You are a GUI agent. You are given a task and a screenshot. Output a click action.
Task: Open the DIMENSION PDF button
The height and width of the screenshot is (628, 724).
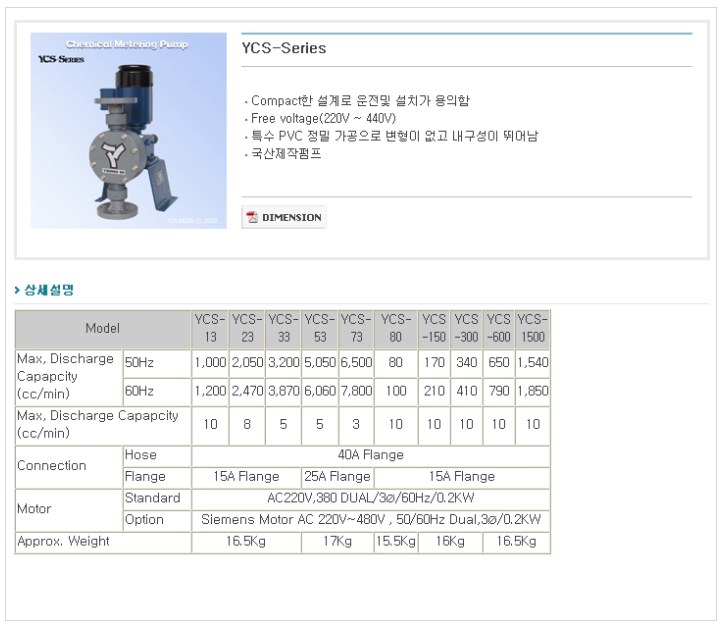pos(284,217)
